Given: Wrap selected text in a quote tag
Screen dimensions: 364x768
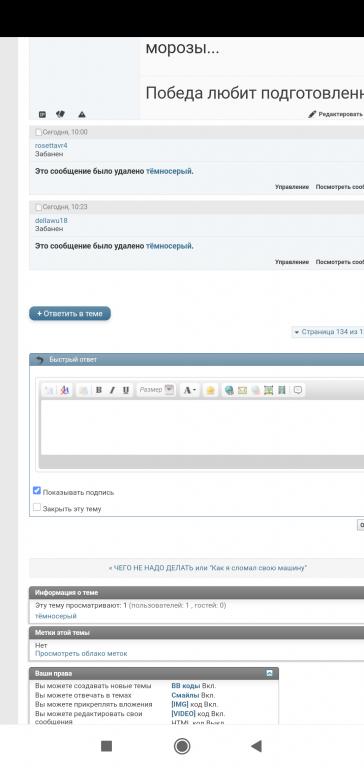Looking at the screenshot, I should (x=298, y=390).
